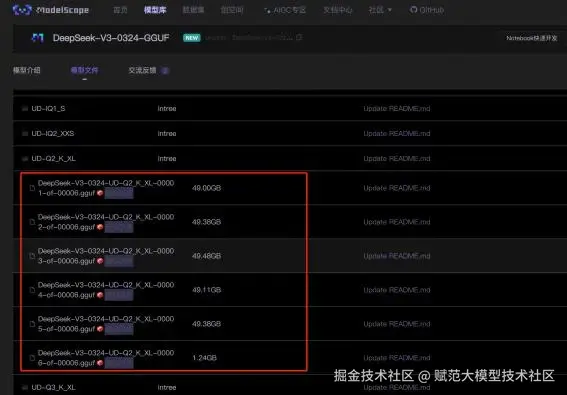Click the red badge icon after 00001-of-00006.gguf
Viewport: 567px width, 395px height.
(x=100, y=193)
